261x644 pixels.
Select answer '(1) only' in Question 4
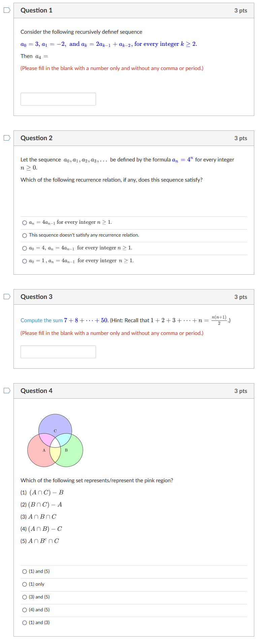[25, 584]
